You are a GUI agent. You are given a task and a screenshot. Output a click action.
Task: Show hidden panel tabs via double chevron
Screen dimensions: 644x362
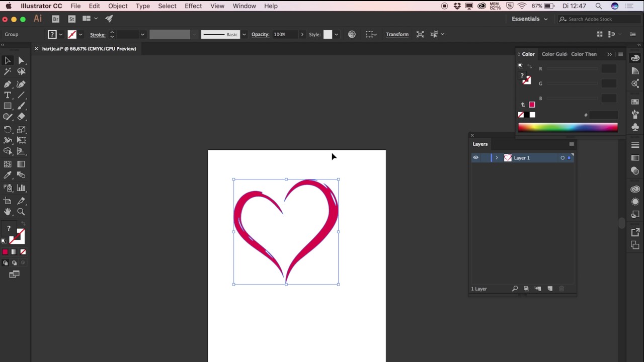(609, 54)
